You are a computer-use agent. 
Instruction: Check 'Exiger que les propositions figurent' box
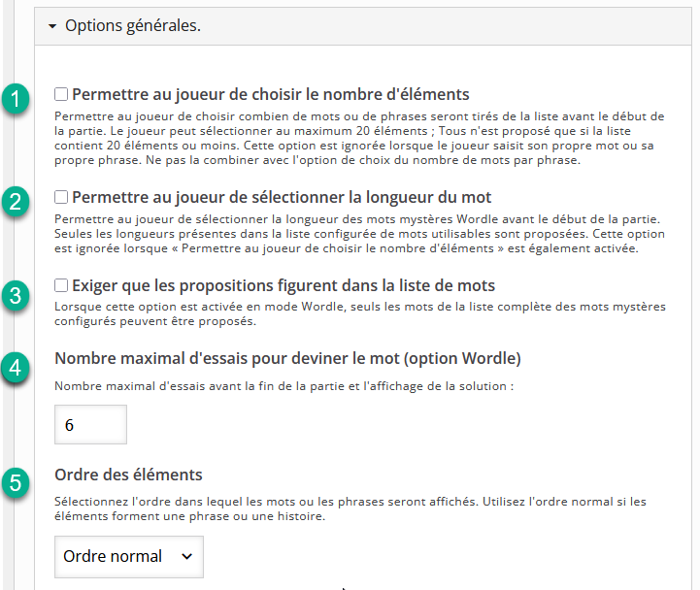pos(61,285)
